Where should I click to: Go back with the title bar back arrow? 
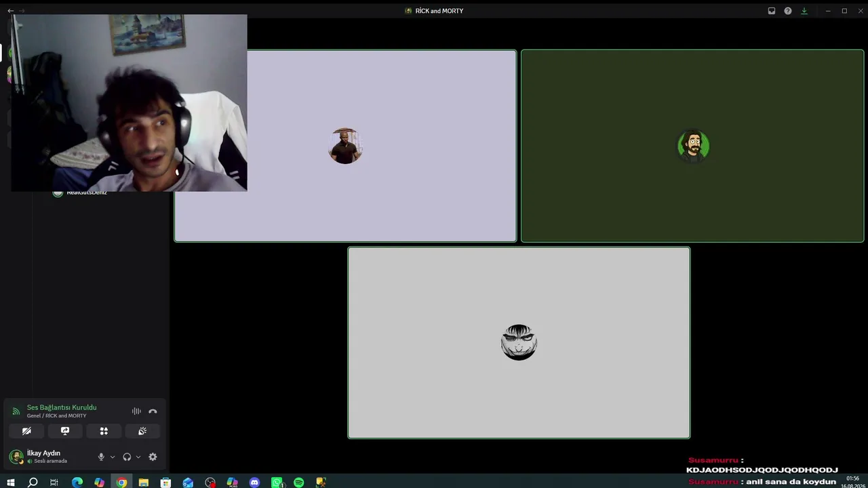click(x=10, y=11)
